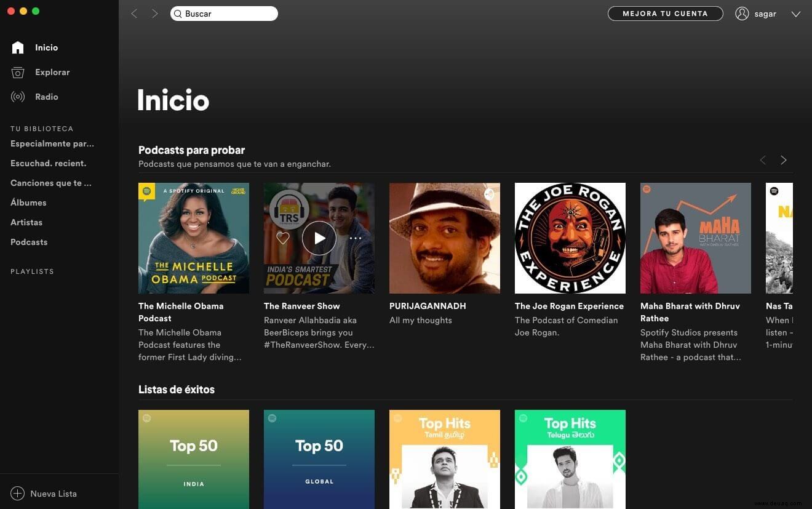Click Podcasts para probar section heading
Image resolution: width=812 pixels, height=509 pixels.
pos(191,150)
